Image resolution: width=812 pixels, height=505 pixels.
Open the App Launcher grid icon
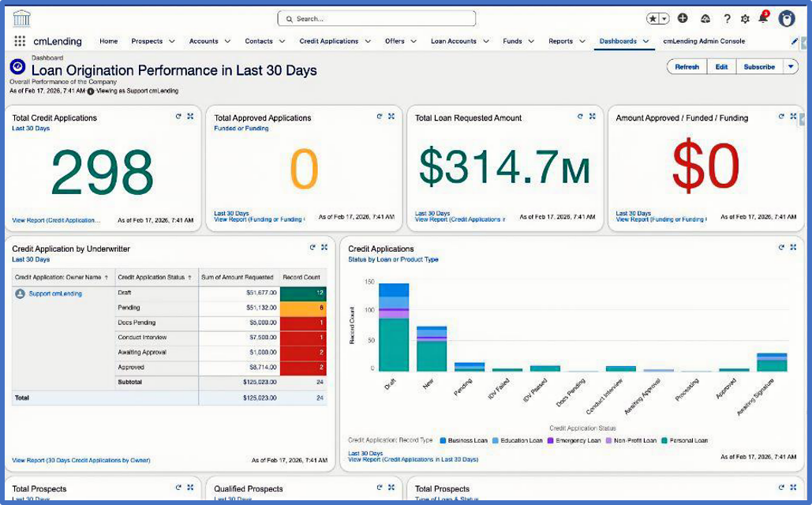(x=20, y=41)
